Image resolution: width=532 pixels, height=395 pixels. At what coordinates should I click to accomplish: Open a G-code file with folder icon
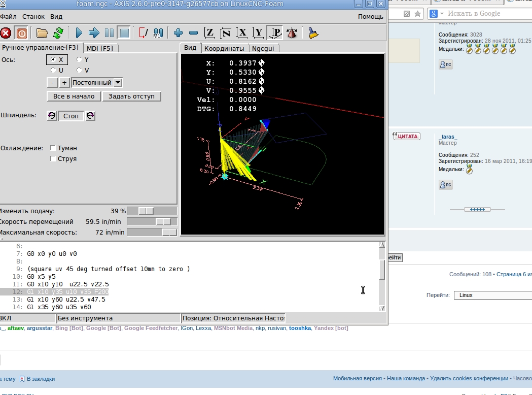[42, 33]
